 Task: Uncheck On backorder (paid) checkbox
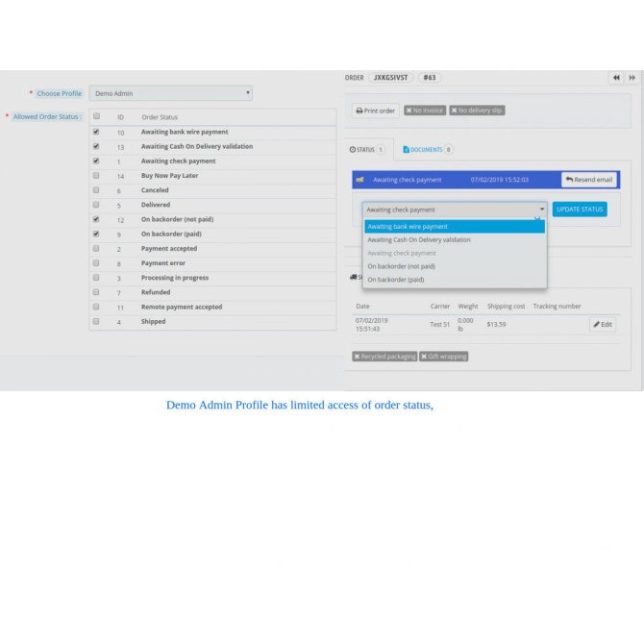coord(96,234)
